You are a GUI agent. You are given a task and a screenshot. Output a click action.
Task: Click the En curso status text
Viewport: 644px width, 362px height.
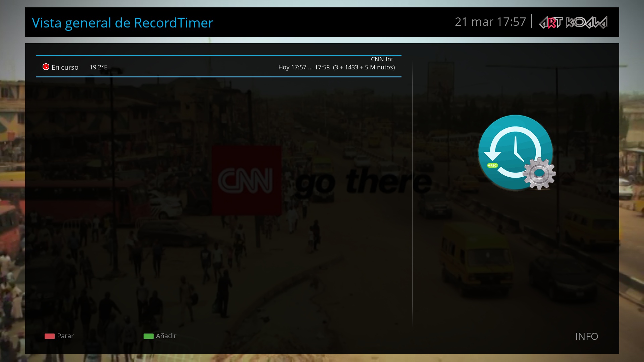click(x=65, y=67)
